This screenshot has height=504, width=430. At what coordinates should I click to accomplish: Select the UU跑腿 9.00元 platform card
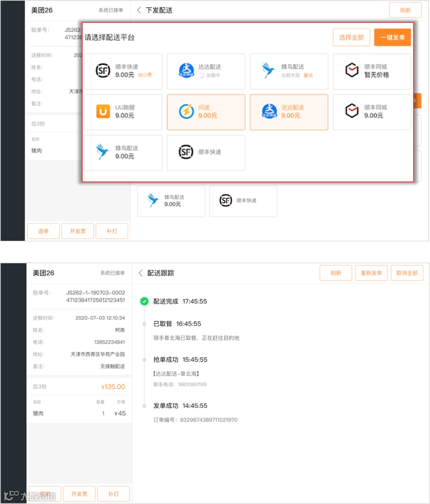coord(123,112)
